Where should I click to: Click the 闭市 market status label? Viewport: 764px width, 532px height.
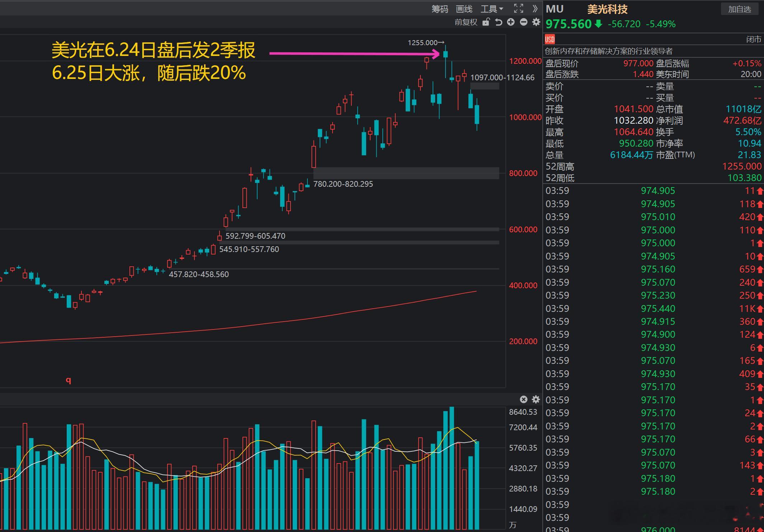(753, 39)
